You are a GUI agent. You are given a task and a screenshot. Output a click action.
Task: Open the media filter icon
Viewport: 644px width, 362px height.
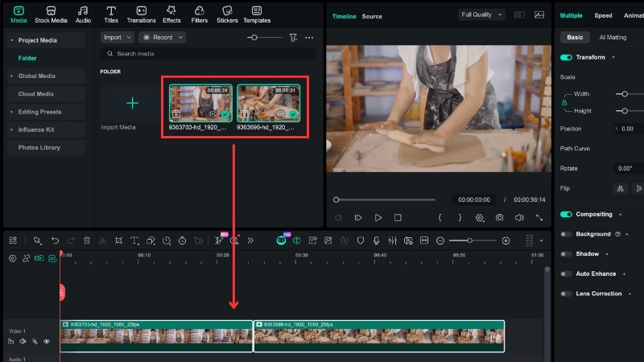(293, 38)
